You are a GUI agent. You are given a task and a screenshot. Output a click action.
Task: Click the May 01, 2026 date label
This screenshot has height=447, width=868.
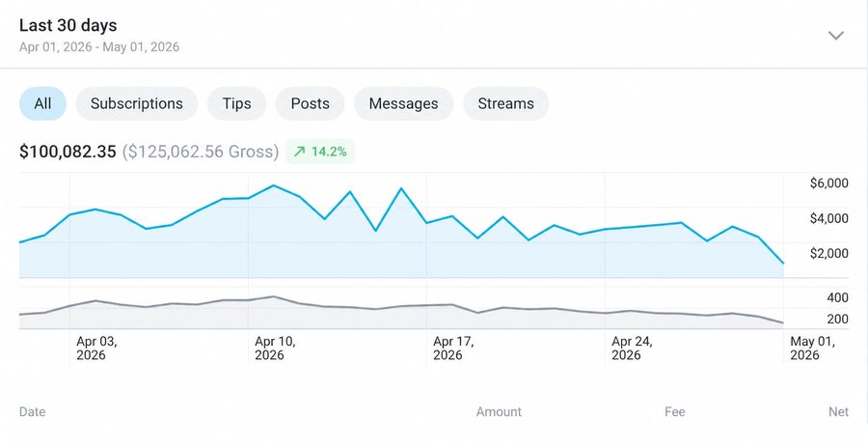812,349
